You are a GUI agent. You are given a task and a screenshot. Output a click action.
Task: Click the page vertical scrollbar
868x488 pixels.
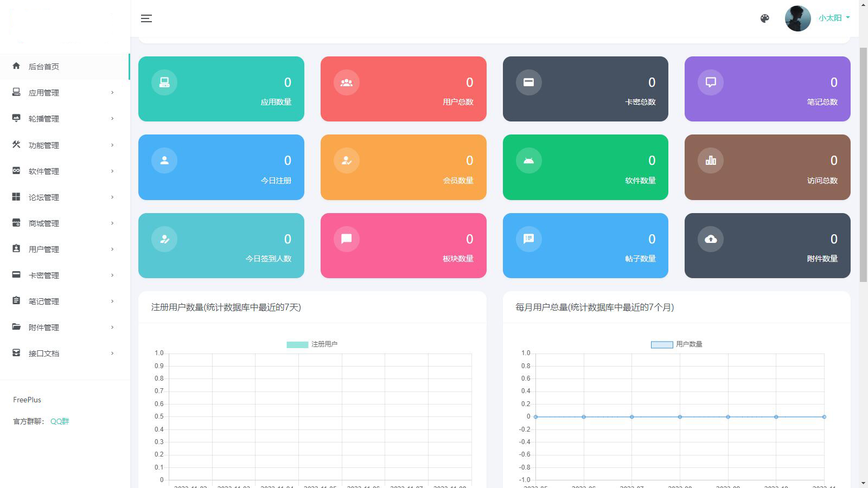tap(863, 163)
